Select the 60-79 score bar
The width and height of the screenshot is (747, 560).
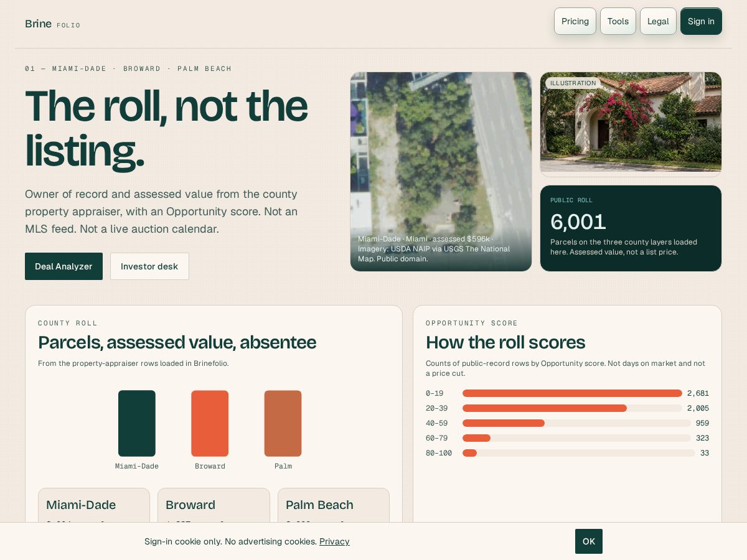(x=576, y=438)
